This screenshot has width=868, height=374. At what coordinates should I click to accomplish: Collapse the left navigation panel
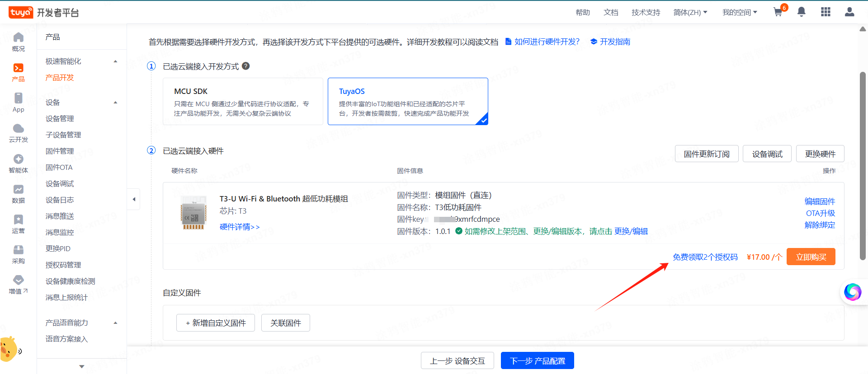pos(134,199)
